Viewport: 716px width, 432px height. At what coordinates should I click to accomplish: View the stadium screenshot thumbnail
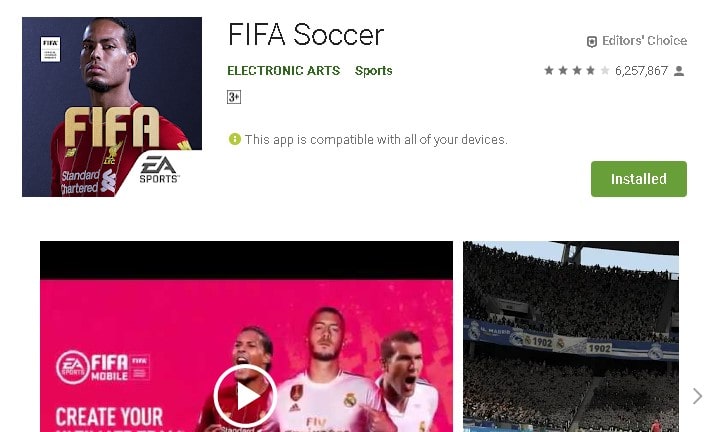[x=571, y=337]
